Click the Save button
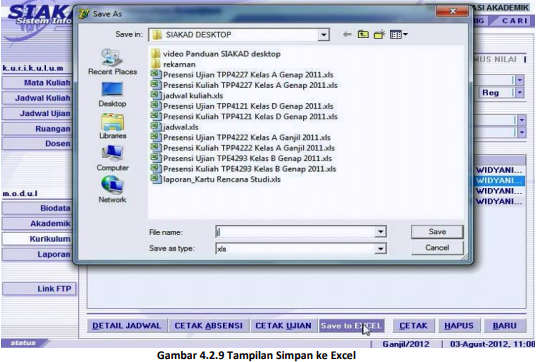540x362 pixels. coord(437,232)
